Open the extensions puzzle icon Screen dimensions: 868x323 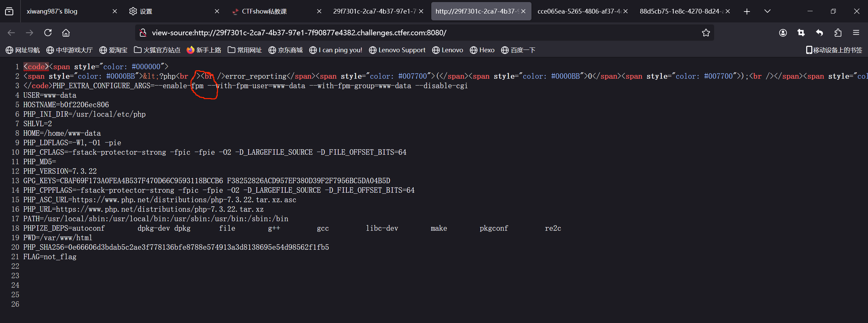click(x=838, y=33)
